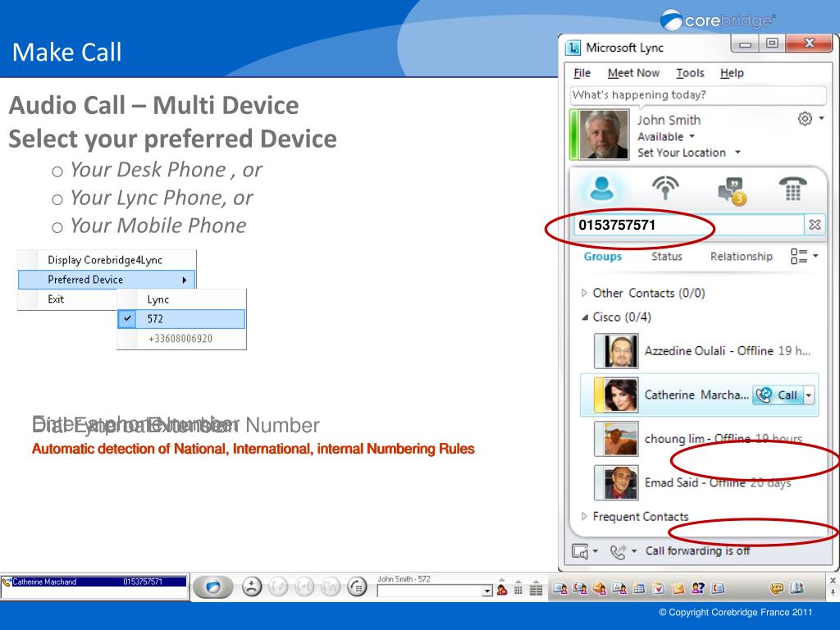This screenshot has height=630, width=840.
Task: Switch to the Groups tab
Action: (603, 257)
